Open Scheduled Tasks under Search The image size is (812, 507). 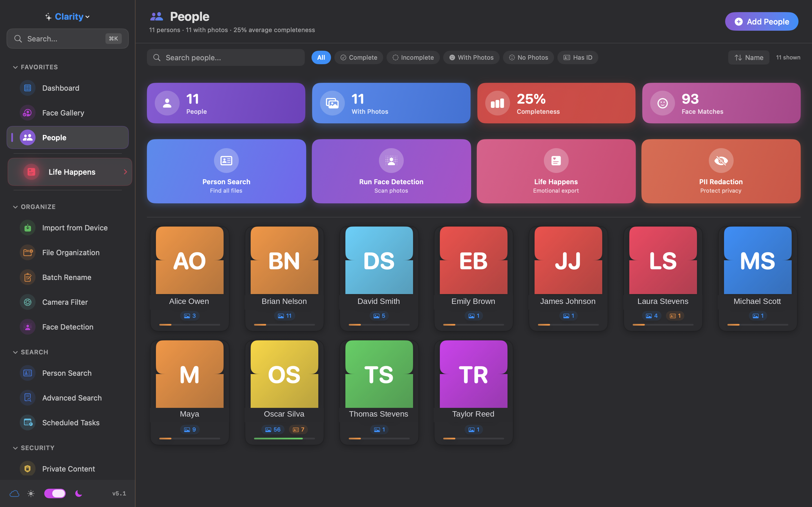point(70,422)
